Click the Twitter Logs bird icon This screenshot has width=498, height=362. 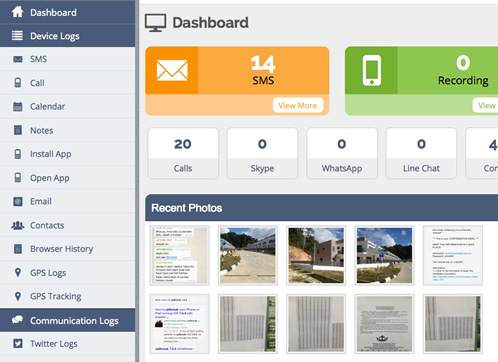[x=18, y=343]
